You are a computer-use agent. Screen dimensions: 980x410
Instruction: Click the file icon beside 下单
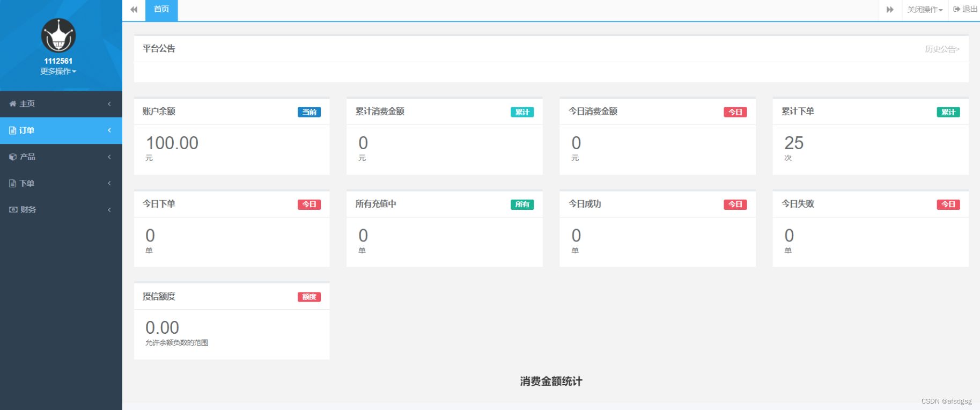click(x=13, y=183)
